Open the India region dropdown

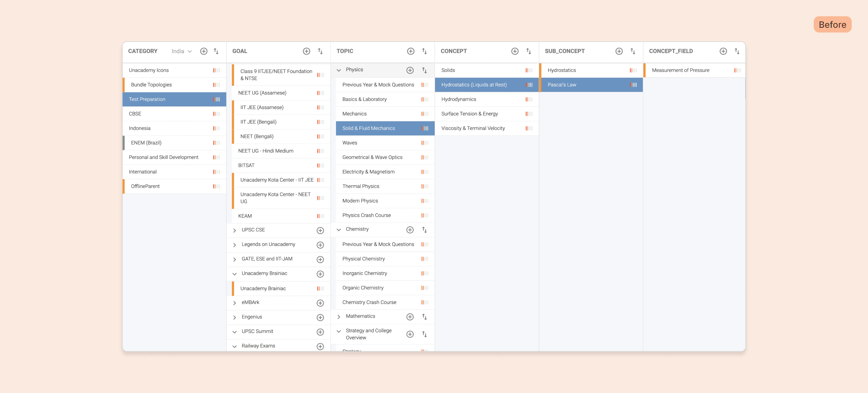(181, 51)
